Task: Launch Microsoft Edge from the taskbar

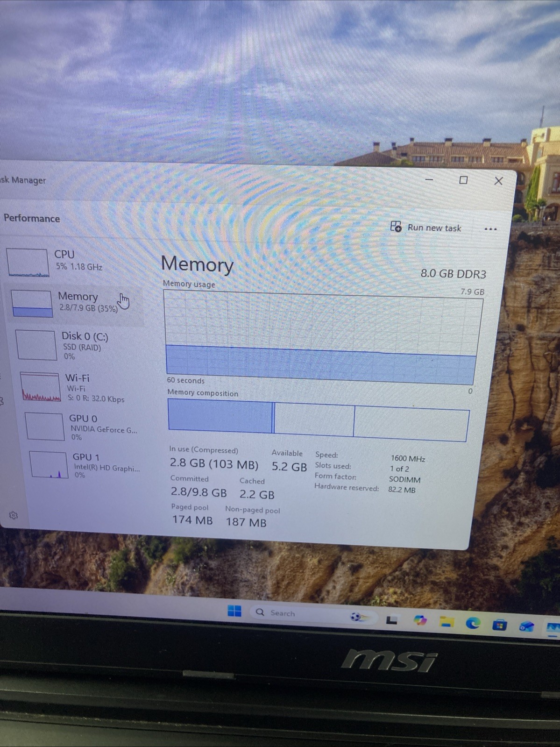Action: (x=473, y=623)
